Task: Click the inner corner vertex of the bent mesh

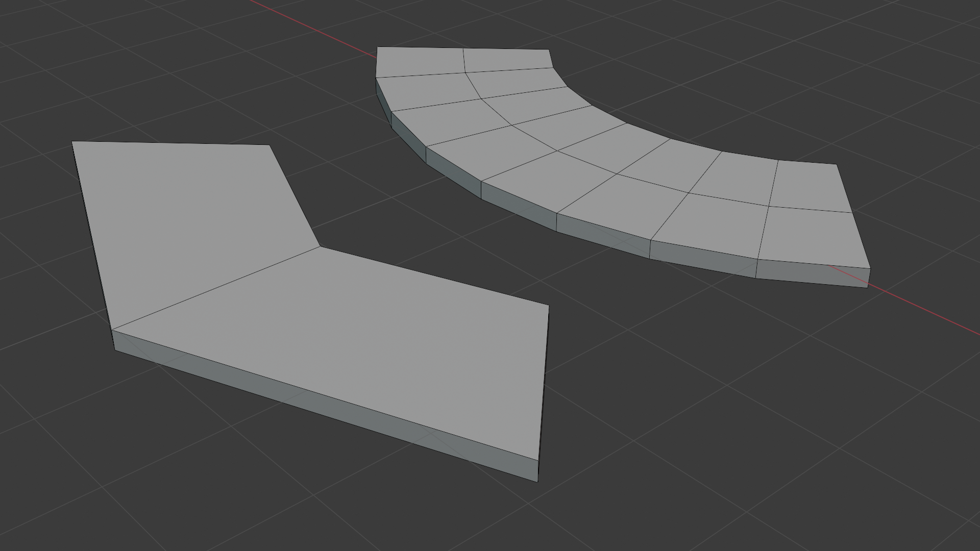Action: (320, 247)
